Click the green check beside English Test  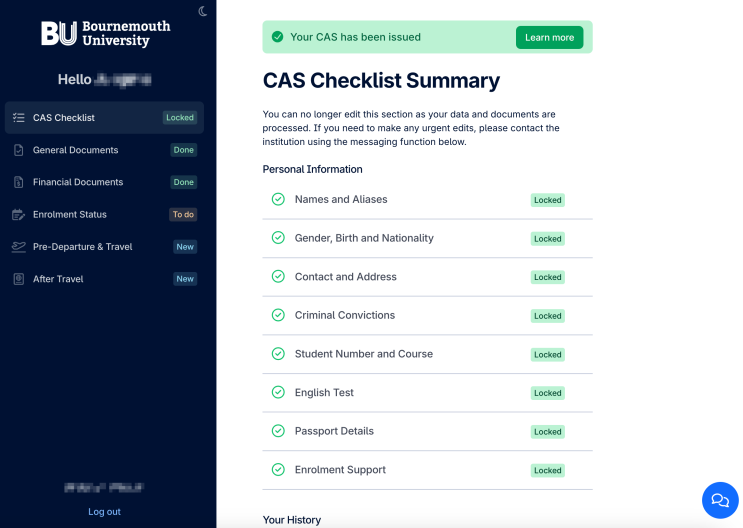point(278,392)
